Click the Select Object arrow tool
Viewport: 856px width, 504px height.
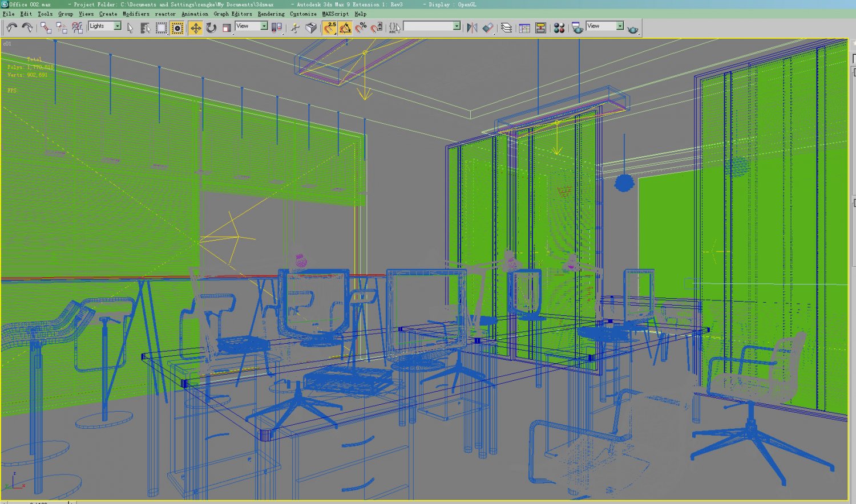pyautogui.click(x=130, y=28)
